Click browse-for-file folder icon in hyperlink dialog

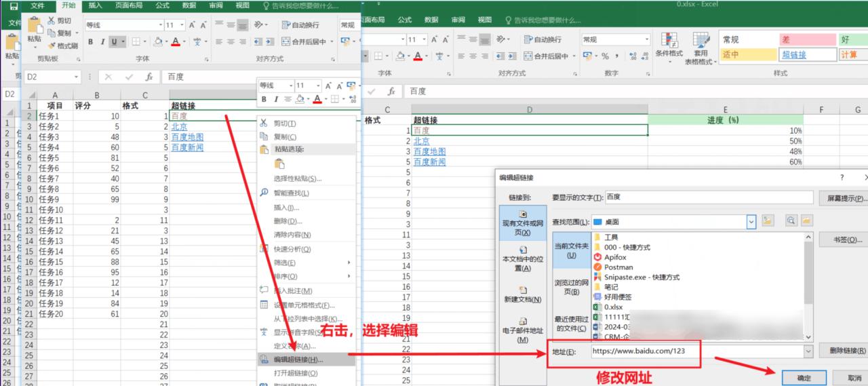[807, 221]
